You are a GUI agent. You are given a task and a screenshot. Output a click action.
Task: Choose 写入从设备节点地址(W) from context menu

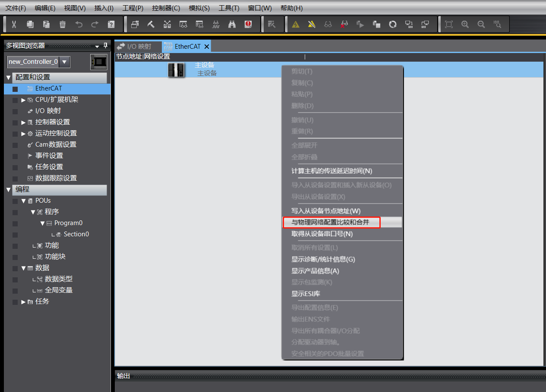pos(325,211)
